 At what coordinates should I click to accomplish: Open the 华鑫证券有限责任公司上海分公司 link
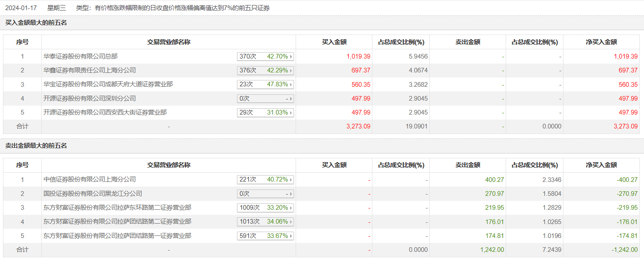(89, 70)
